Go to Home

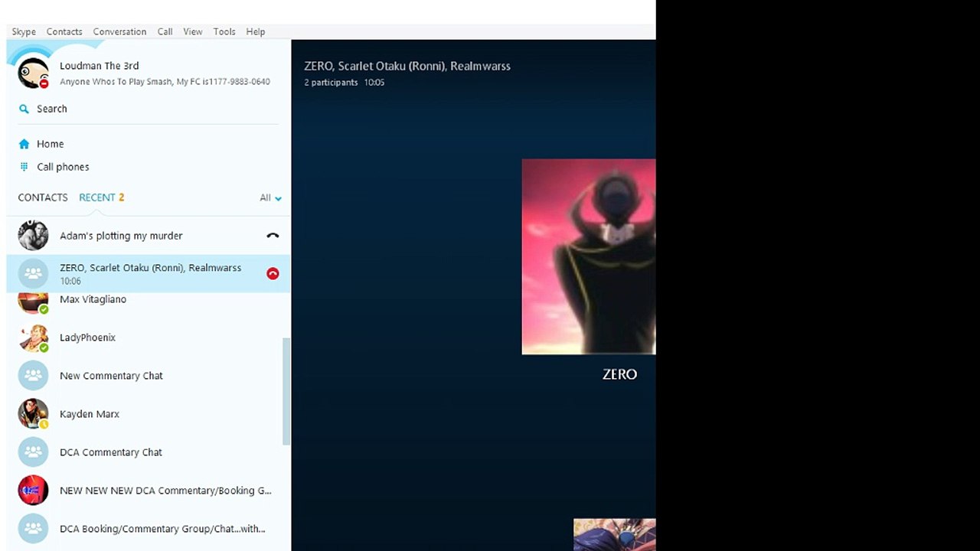point(51,144)
